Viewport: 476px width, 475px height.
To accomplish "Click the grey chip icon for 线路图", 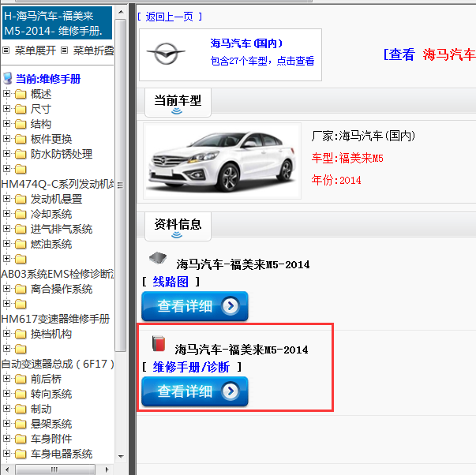I will (x=158, y=258).
